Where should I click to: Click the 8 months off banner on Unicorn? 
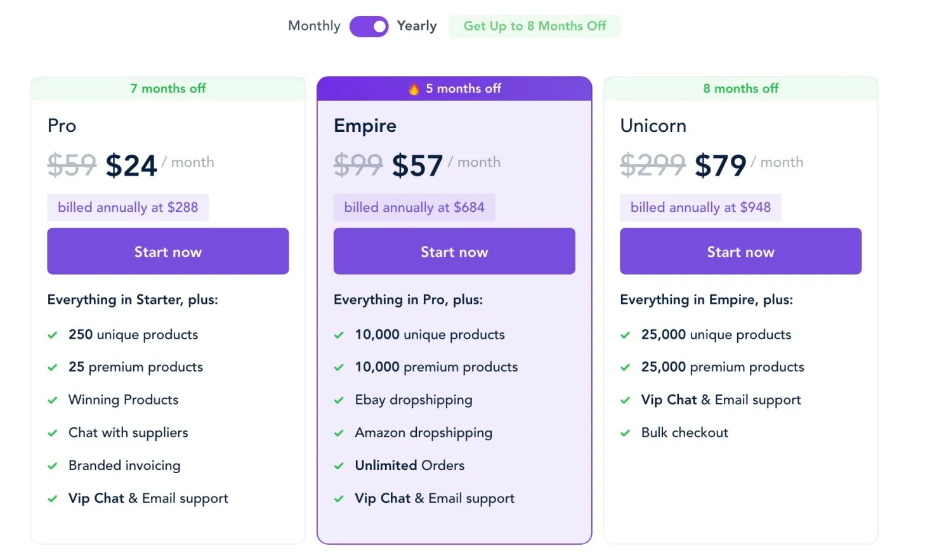pyautogui.click(x=740, y=88)
